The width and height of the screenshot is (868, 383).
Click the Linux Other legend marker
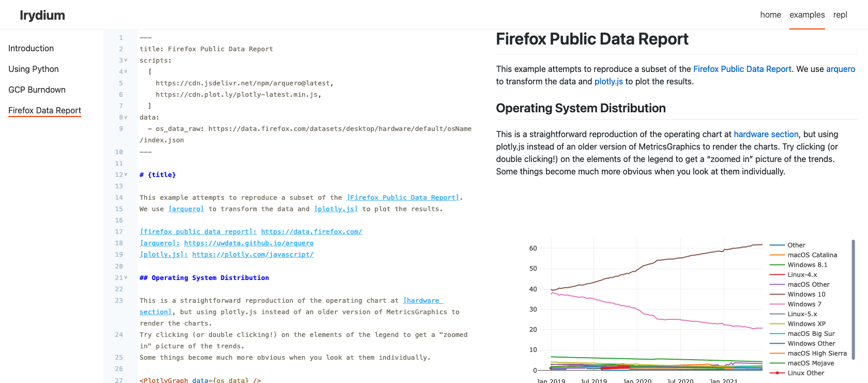click(x=777, y=373)
